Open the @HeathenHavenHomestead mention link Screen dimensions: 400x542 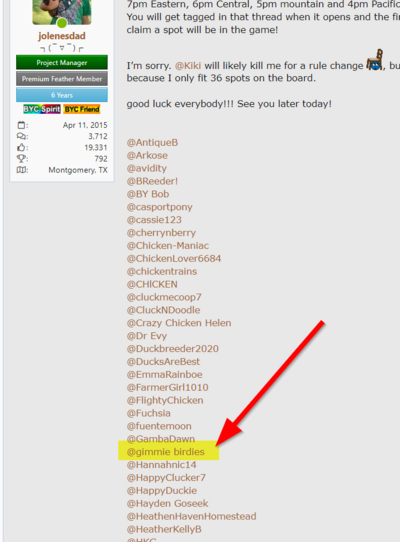point(192,516)
